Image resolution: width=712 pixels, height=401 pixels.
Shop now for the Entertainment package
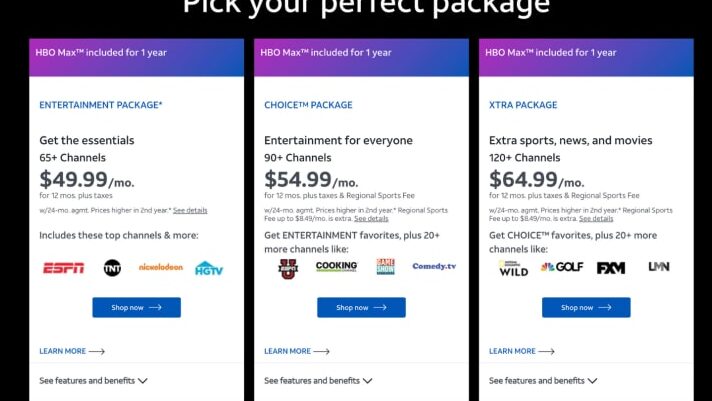click(136, 308)
